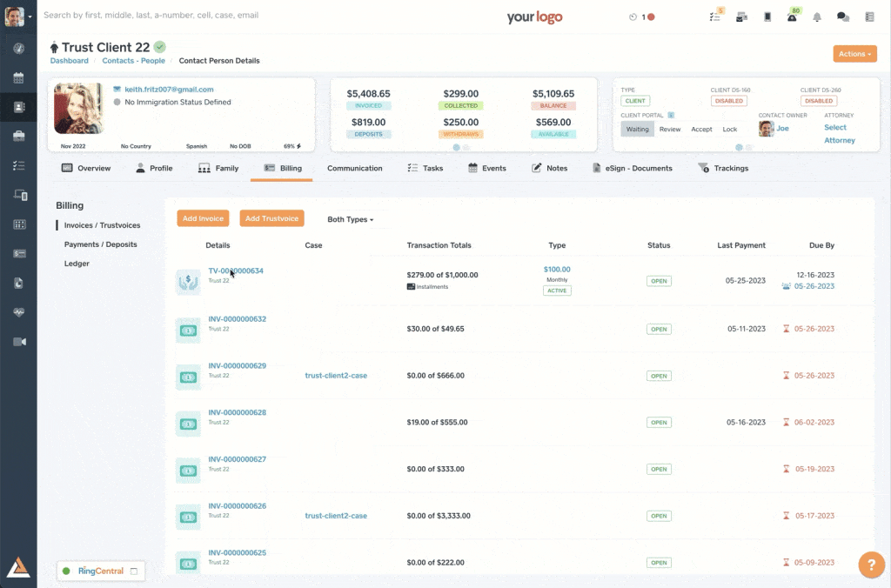
Task: Open the calendar icon in left sidebar
Action: [18, 78]
